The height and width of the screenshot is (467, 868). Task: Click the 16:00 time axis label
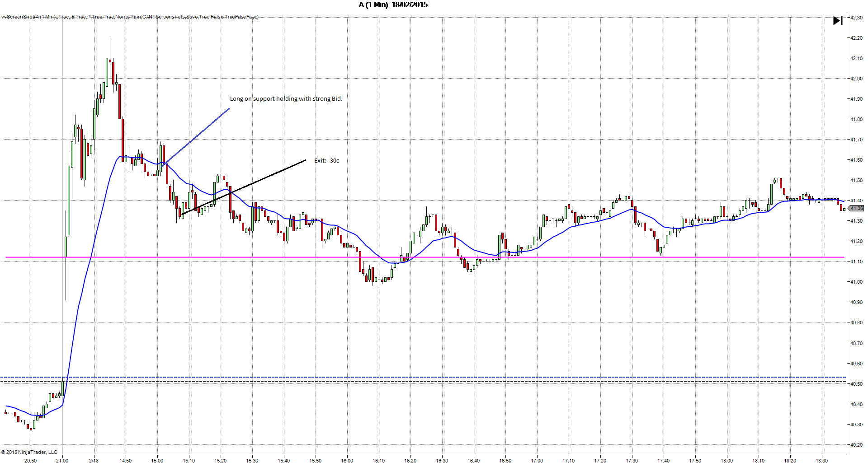347,461
